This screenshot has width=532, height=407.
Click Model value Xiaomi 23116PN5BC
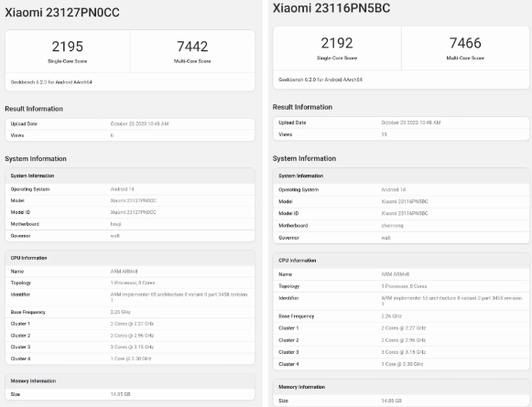(x=405, y=201)
